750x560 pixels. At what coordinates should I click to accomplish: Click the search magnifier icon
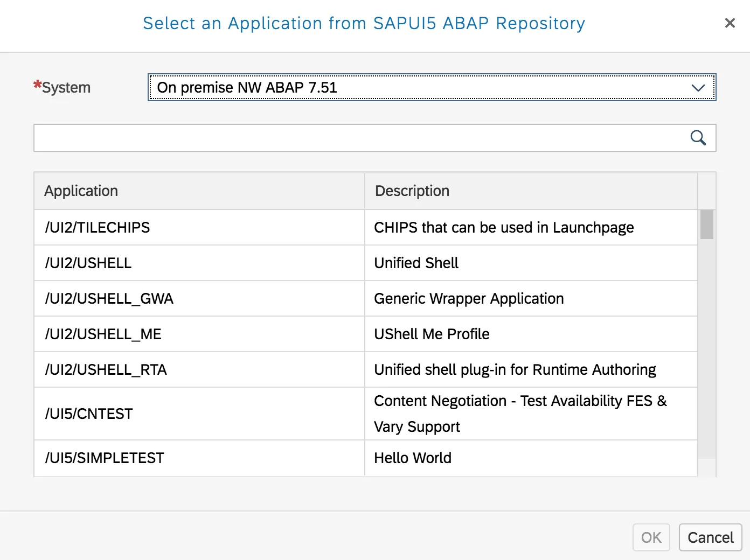698,138
